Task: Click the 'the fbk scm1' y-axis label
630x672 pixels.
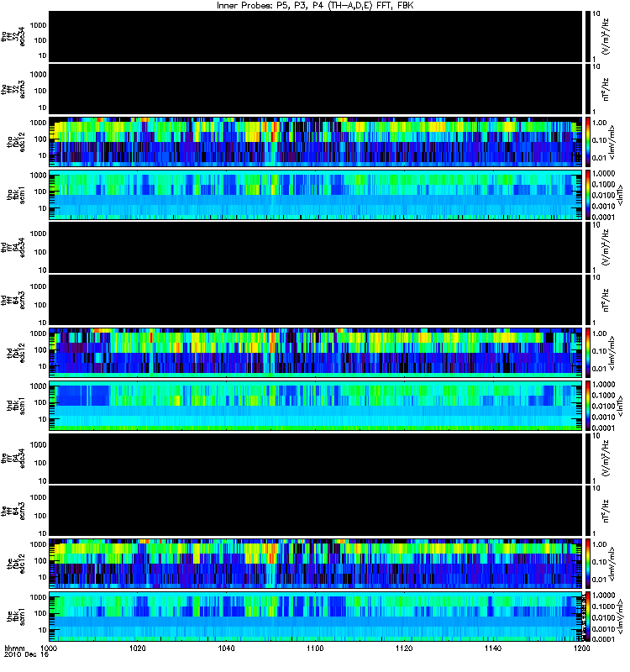Action: (16, 617)
